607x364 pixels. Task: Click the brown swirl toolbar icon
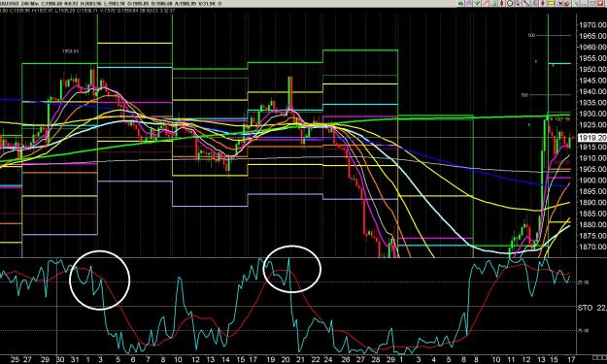pos(567,4)
